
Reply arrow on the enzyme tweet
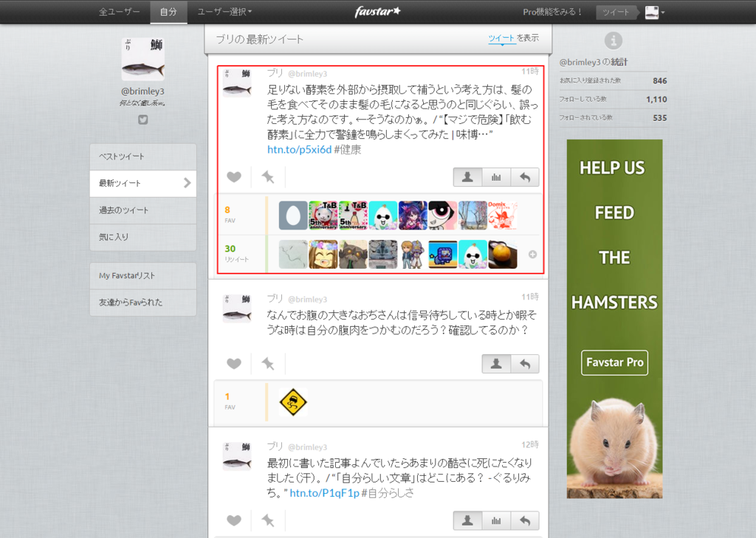525,177
